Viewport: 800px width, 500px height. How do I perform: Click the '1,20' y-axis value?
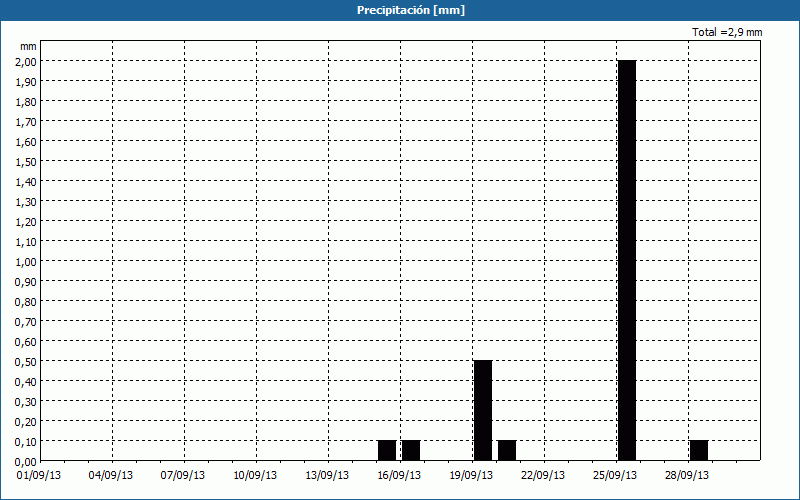27,221
